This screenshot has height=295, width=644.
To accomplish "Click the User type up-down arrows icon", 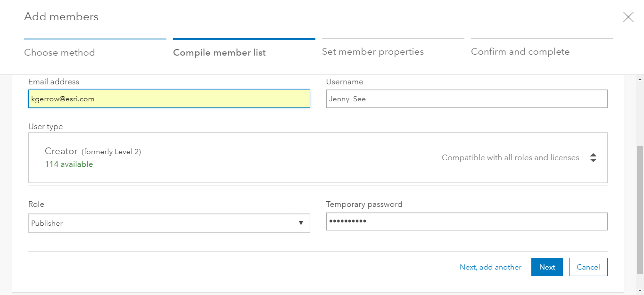I will 593,158.
